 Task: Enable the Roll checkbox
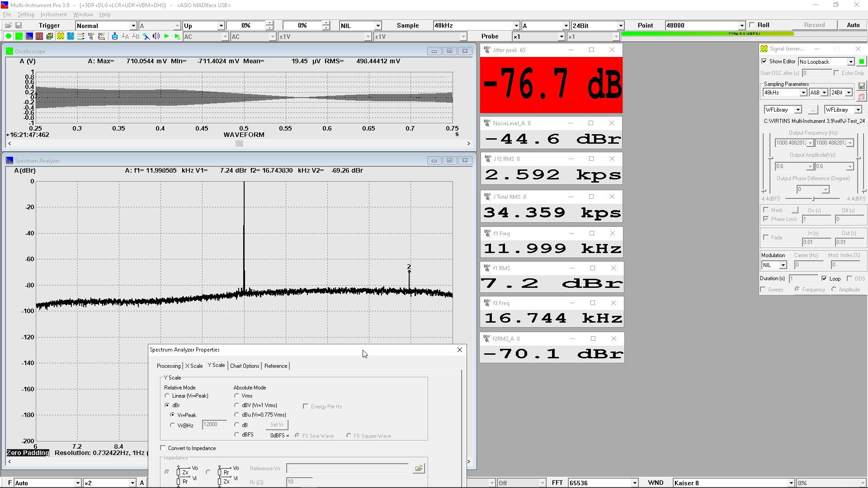[x=752, y=25]
